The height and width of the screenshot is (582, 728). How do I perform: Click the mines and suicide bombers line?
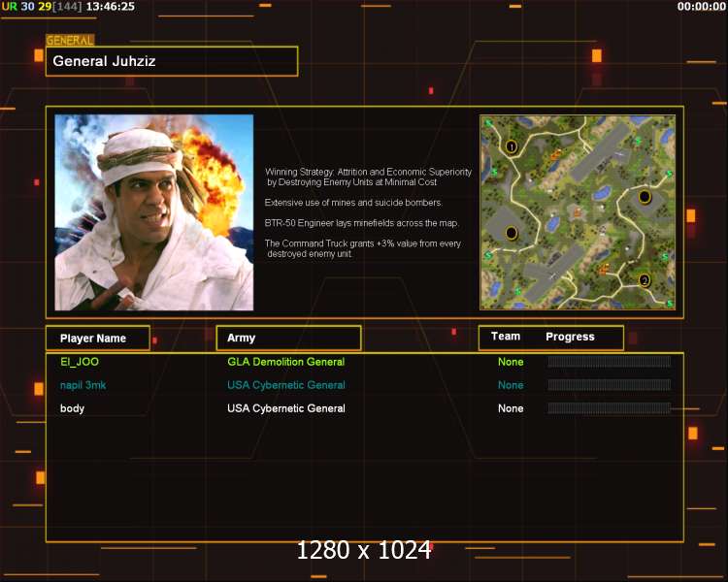(x=353, y=203)
